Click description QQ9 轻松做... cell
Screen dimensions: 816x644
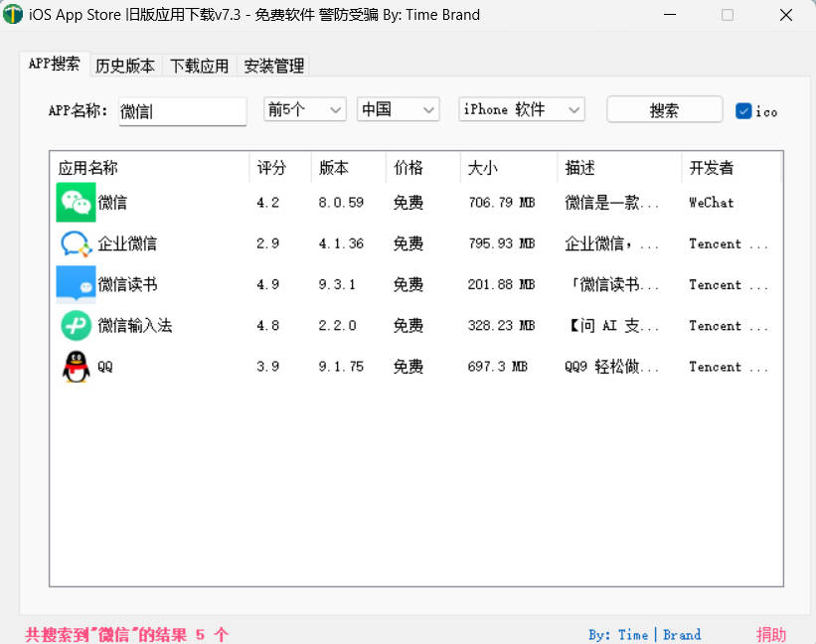click(612, 367)
